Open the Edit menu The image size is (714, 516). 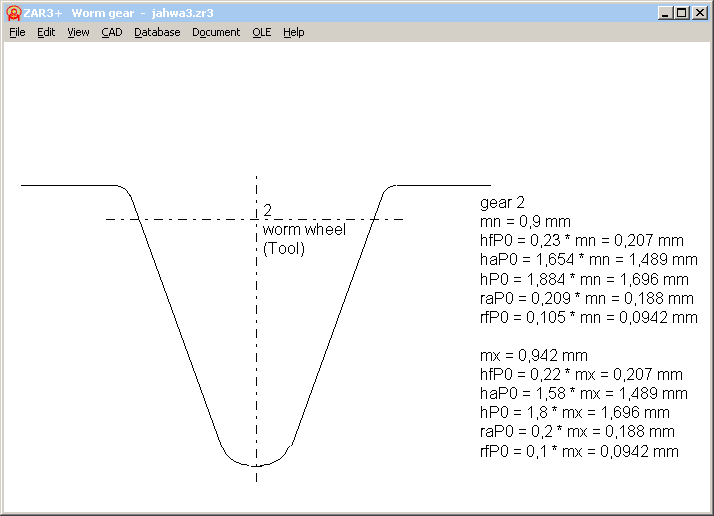point(46,32)
